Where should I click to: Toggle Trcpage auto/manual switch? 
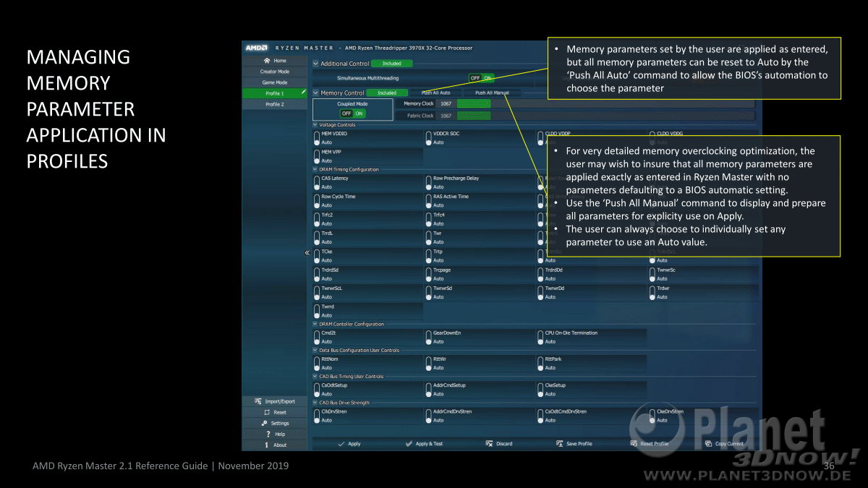pos(429,274)
